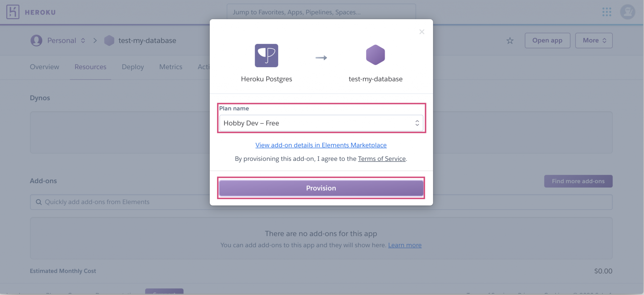Click your account avatar in the top right

tap(627, 12)
